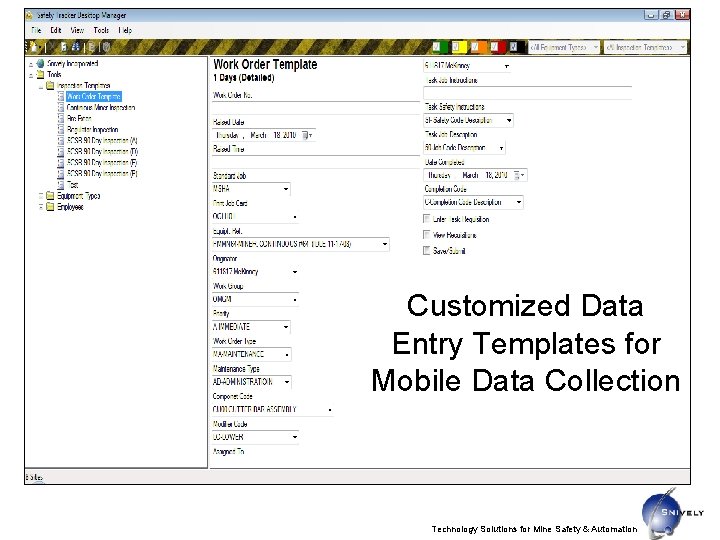The width and height of the screenshot is (720, 540).
Task: Collapse the Snively Incorporated tree node
Action: point(31,64)
